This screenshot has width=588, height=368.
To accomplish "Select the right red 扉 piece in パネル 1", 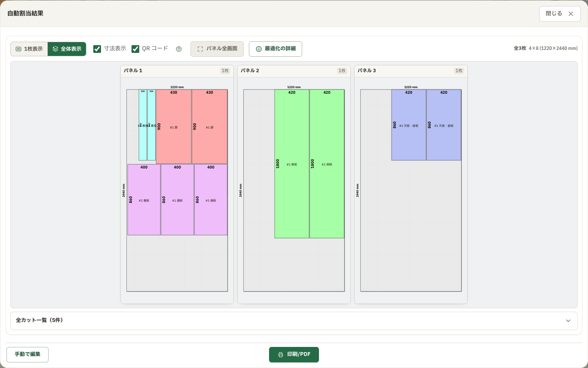I will [x=209, y=127].
